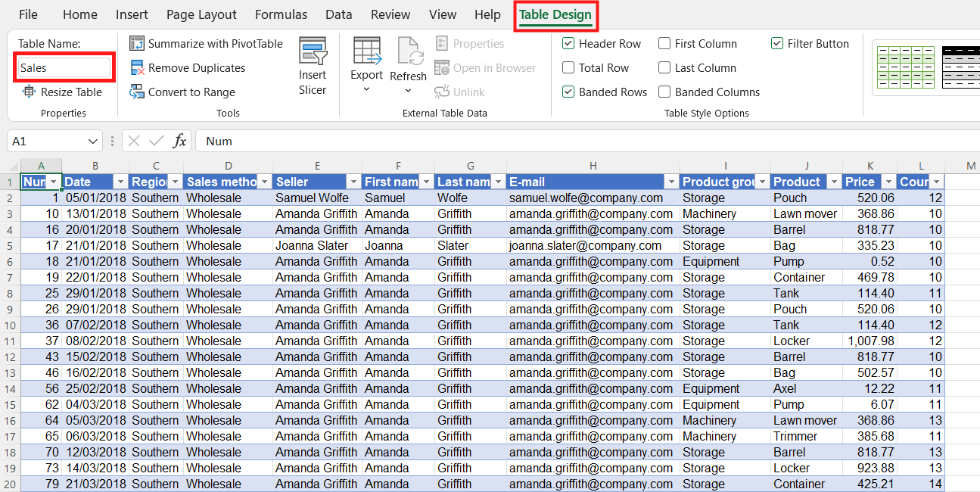Tick the First Column checkbox
The width and height of the screenshot is (980, 492).
point(664,44)
